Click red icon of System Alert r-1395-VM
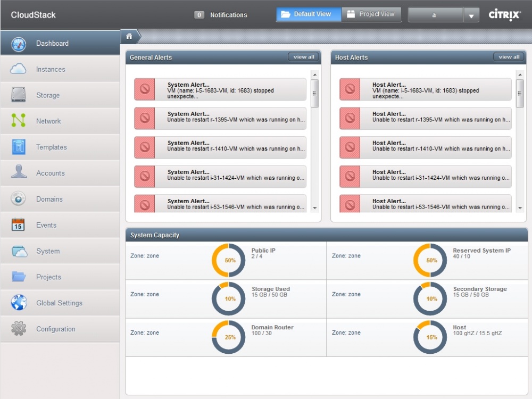This screenshot has height=399, width=532. 145,118
